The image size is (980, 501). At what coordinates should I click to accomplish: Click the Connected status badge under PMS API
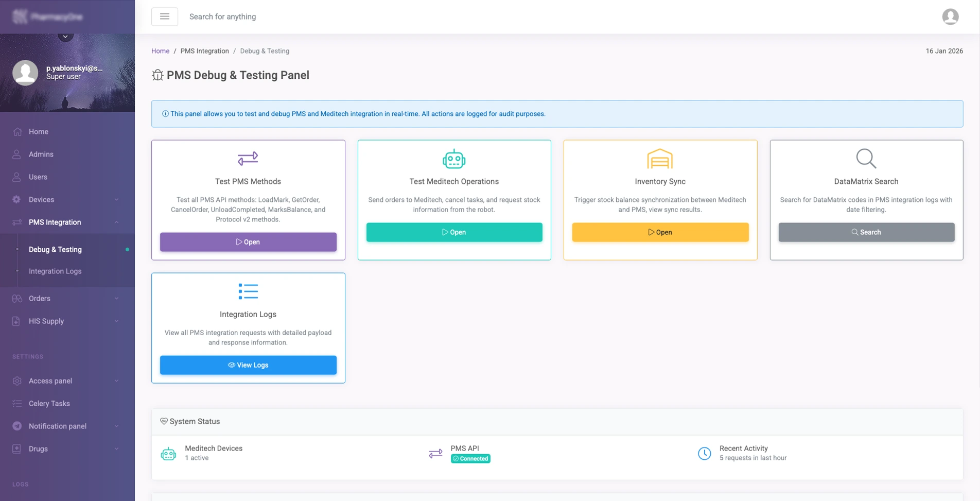click(470, 458)
